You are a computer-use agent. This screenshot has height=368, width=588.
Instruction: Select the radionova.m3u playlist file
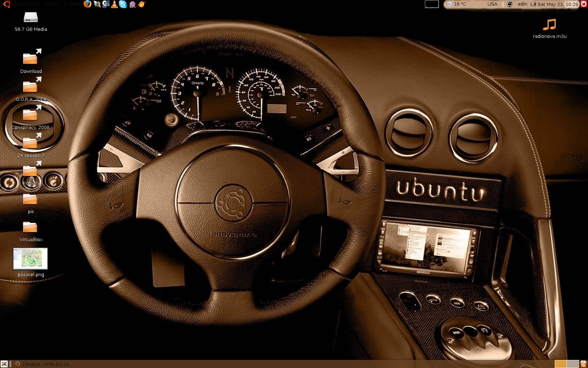point(549,25)
